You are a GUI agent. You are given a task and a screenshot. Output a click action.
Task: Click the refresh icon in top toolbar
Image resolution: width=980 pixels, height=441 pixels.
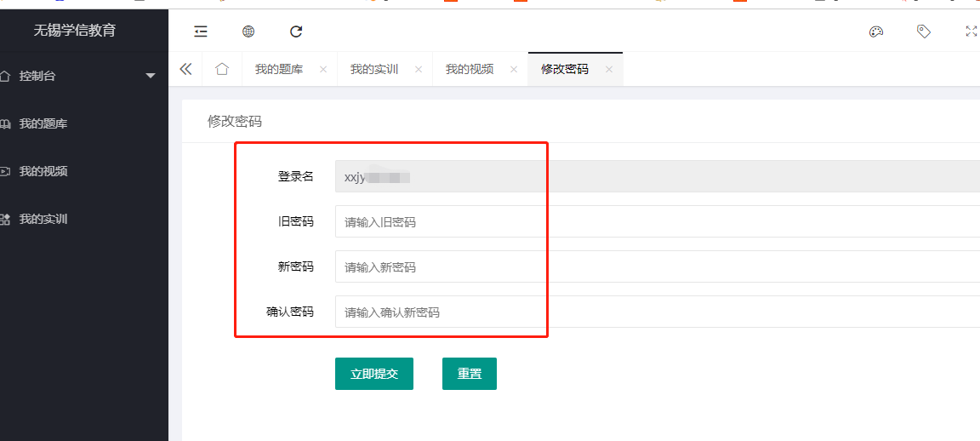[296, 31]
